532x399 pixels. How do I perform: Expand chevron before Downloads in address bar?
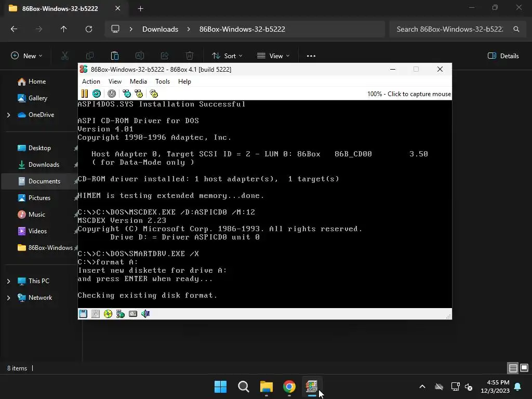131,29
